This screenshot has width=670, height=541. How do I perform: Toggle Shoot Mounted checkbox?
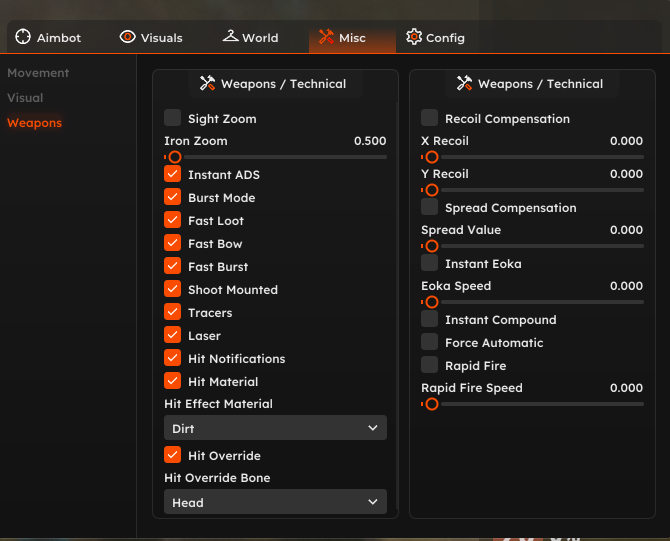(173, 289)
